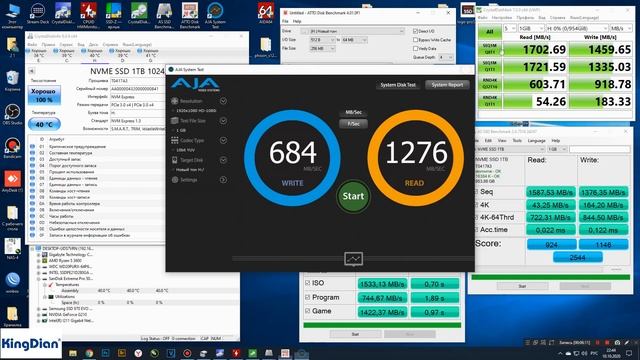640x360 pixels.
Task: Click the AJA Codec Type icon
Action: coord(175,140)
